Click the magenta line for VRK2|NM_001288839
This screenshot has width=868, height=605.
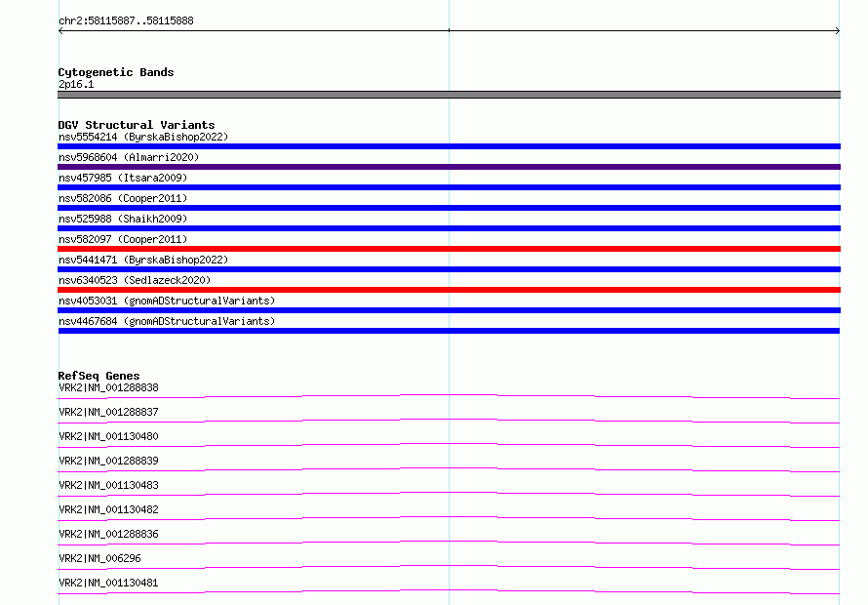pos(449,469)
